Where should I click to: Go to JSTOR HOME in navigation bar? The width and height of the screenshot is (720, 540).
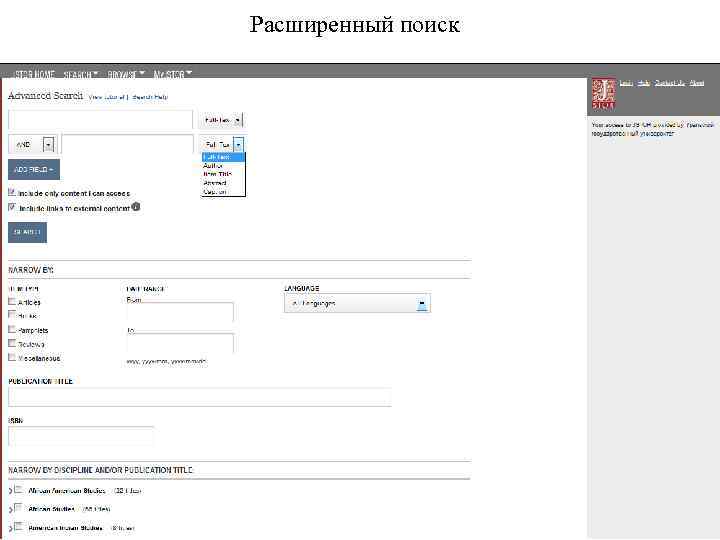tap(34, 74)
